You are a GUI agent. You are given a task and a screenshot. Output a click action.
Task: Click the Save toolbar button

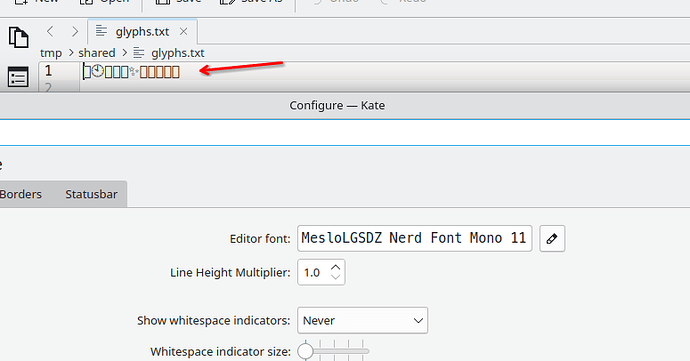click(x=180, y=1)
